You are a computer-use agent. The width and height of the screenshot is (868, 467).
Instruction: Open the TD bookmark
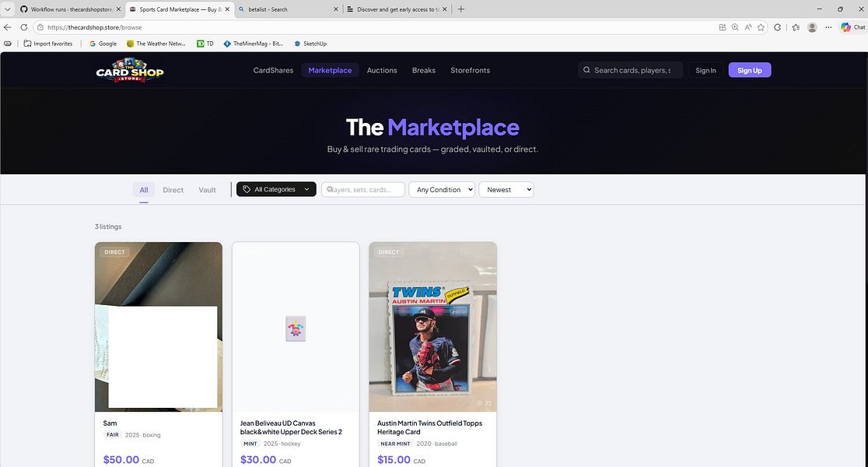(205, 44)
